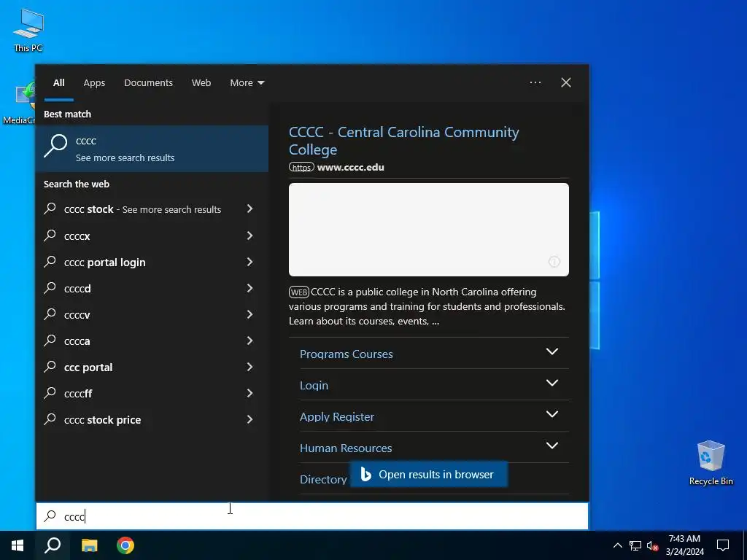
Task: Open arrow for cccc stock suggestion
Action: 249,209
